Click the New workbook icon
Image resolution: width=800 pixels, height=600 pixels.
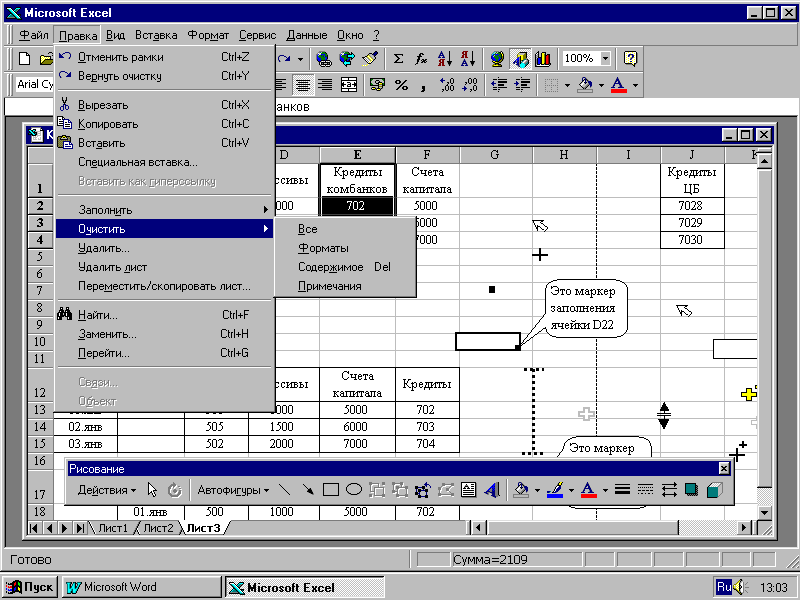pyautogui.click(x=24, y=59)
